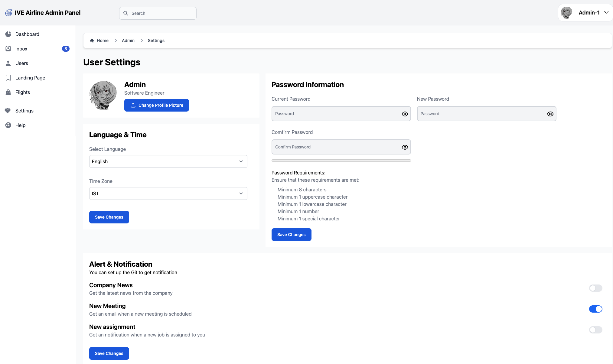The width and height of the screenshot is (613, 364).
Task: Click the Change Profile Picture button
Action: coord(156,105)
